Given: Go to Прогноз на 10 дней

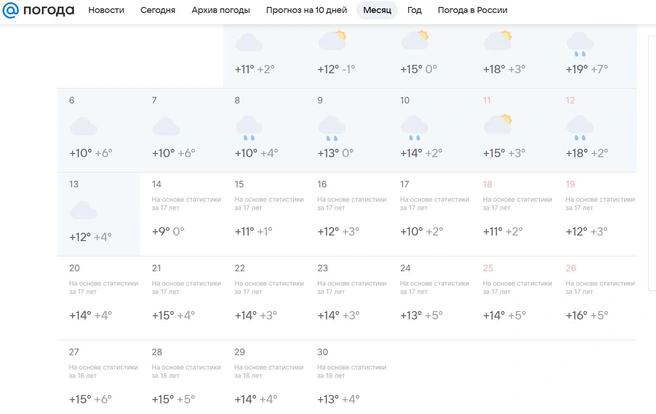Looking at the screenshot, I should (x=307, y=10).
